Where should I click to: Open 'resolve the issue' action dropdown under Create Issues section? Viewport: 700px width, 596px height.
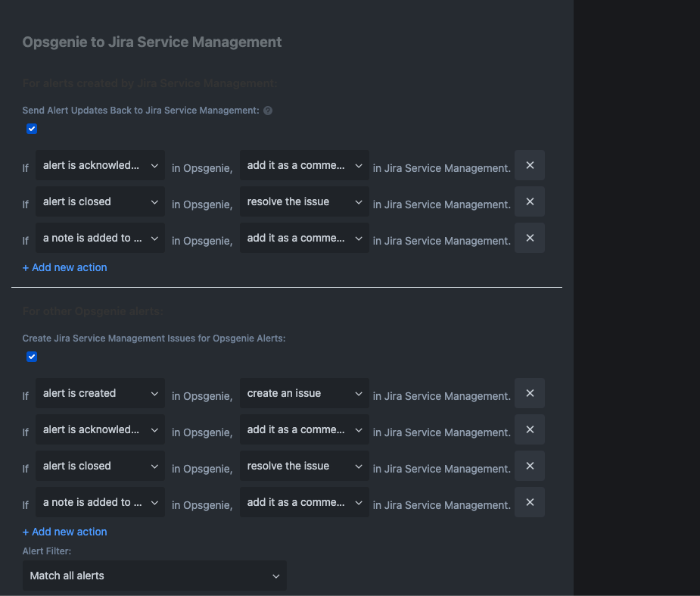tap(304, 466)
